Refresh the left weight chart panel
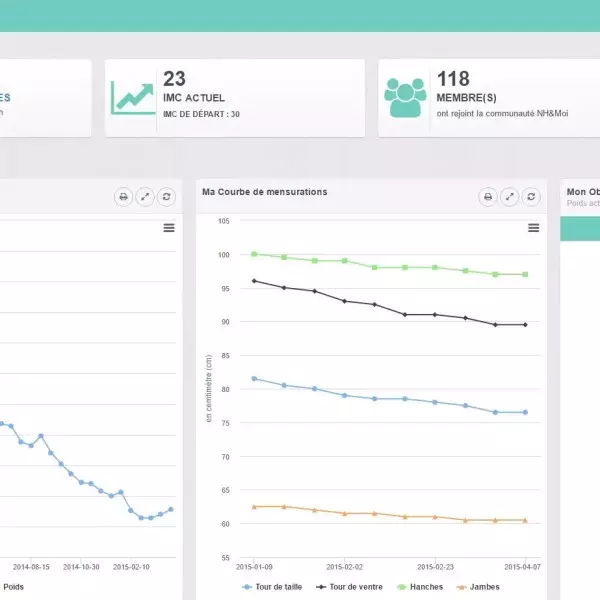 (x=167, y=197)
